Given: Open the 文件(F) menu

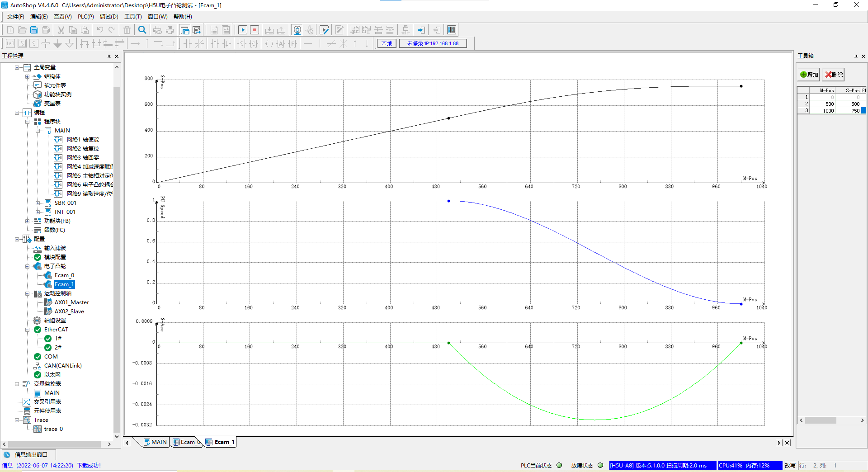Looking at the screenshot, I should (15, 17).
